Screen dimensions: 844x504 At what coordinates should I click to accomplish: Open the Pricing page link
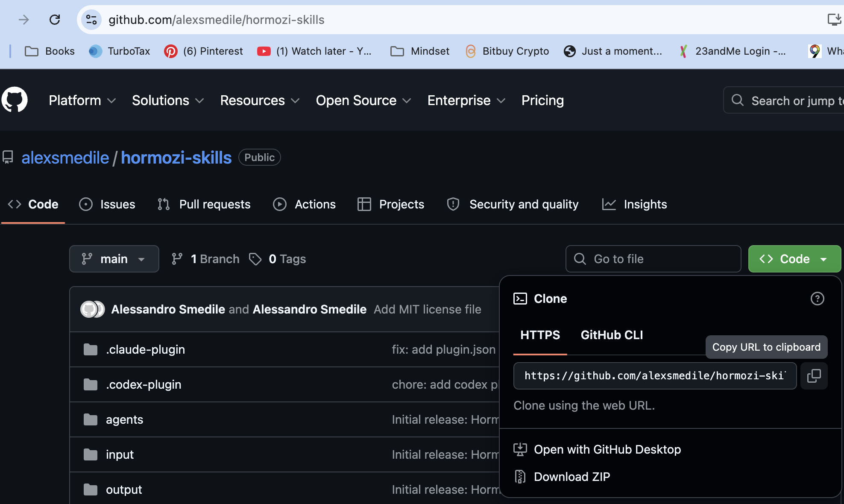(x=542, y=100)
